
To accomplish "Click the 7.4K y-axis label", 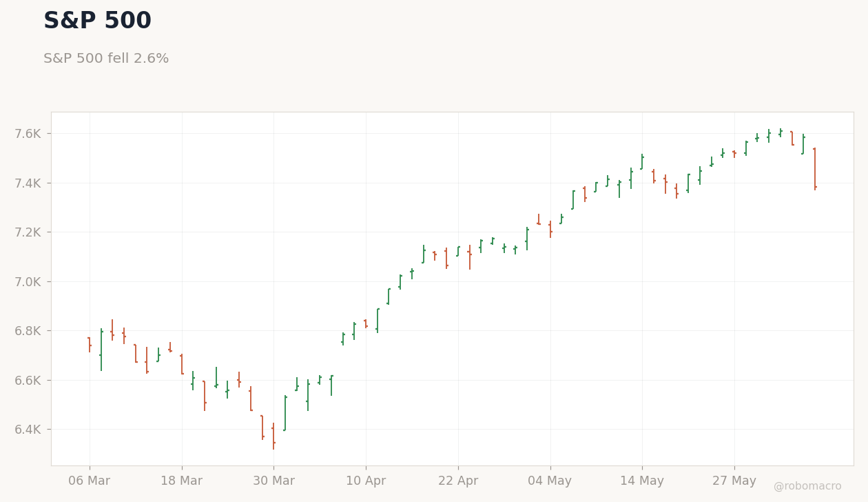I will tap(28, 183).
